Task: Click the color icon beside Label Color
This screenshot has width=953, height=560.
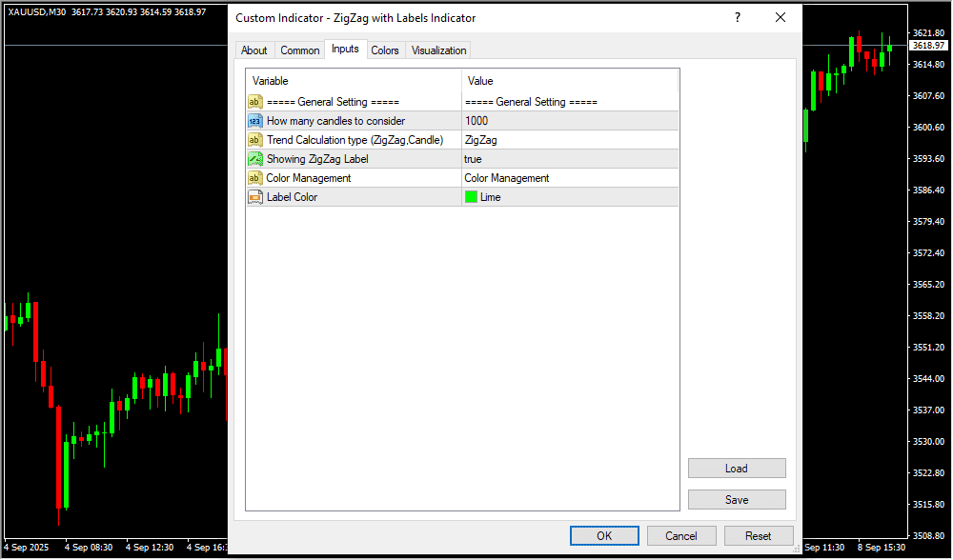Action: pyautogui.click(x=254, y=197)
